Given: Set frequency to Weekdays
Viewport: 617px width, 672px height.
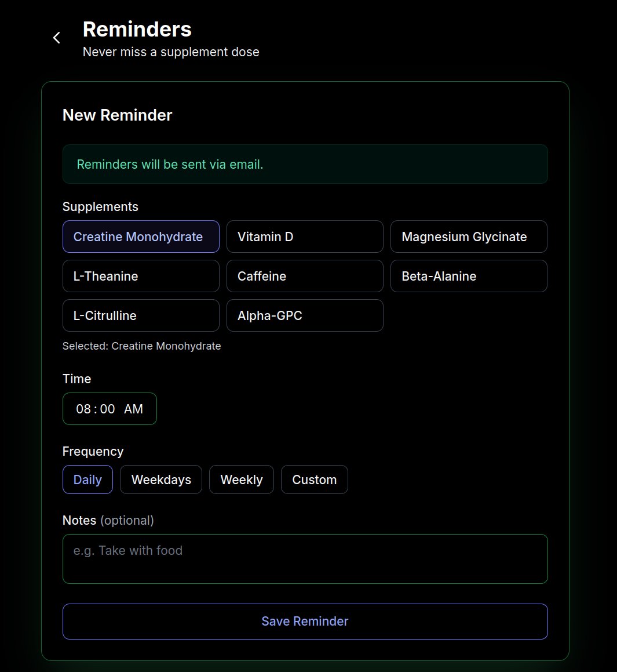Looking at the screenshot, I should [161, 480].
